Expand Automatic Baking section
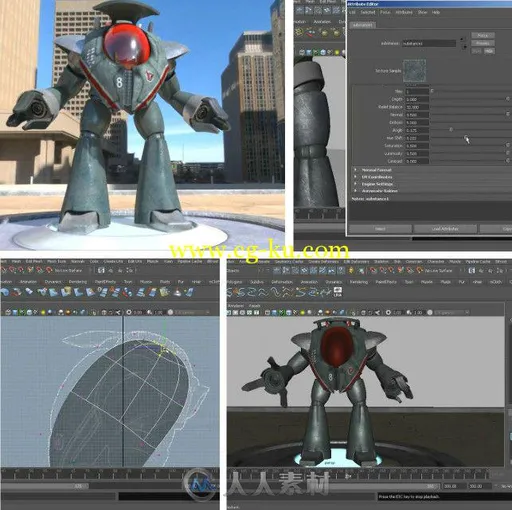This screenshot has height=510, width=512. 356,191
